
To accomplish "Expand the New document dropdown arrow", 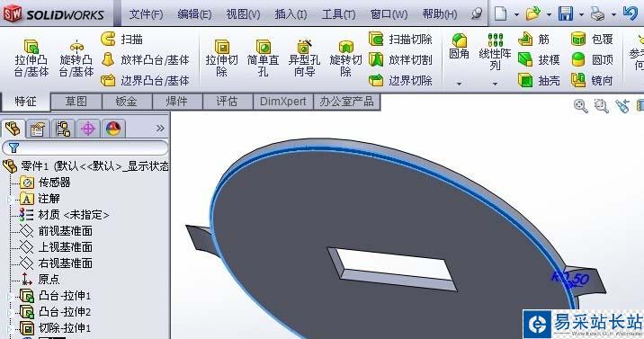I will (516, 15).
